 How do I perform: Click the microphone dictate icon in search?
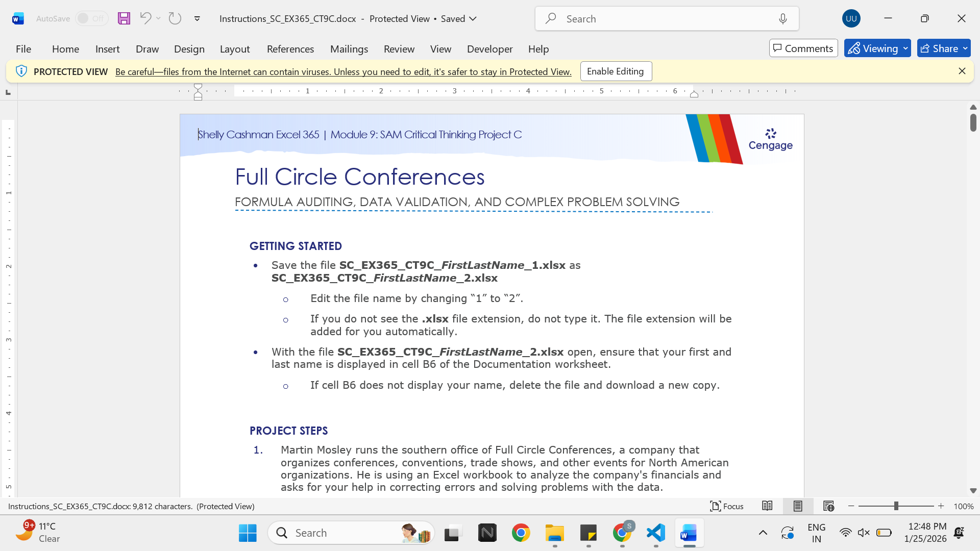783,19
